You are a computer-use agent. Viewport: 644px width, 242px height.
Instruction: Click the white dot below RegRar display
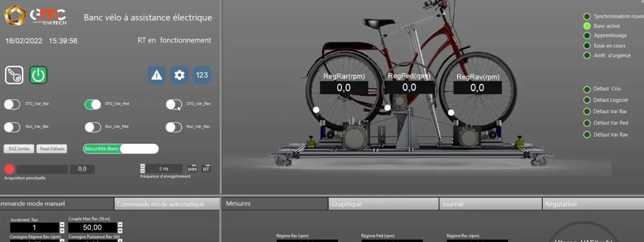tap(316, 110)
